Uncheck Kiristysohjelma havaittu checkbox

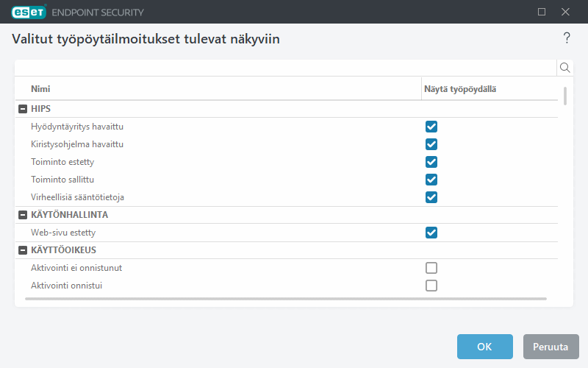[x=431, y=144]
